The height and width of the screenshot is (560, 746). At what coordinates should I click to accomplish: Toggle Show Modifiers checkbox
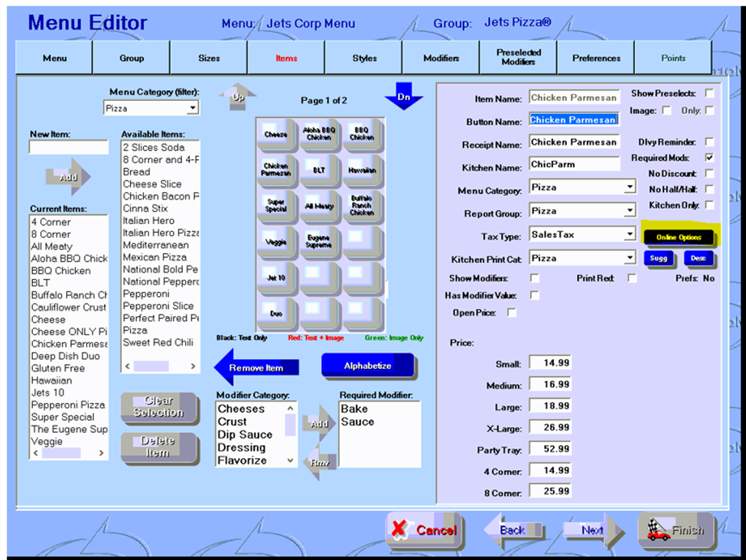pyautogui.click(x=535, y=278)
